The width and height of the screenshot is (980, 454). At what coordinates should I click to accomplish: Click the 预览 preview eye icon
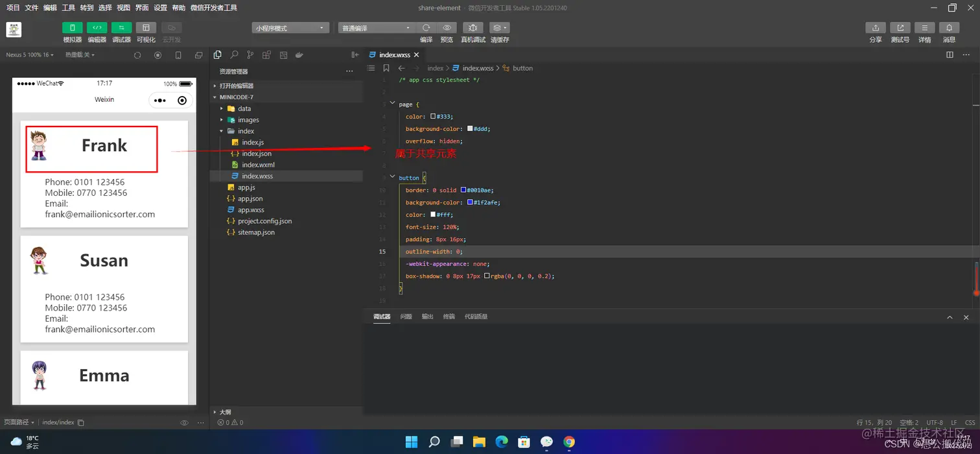point(447,28)
